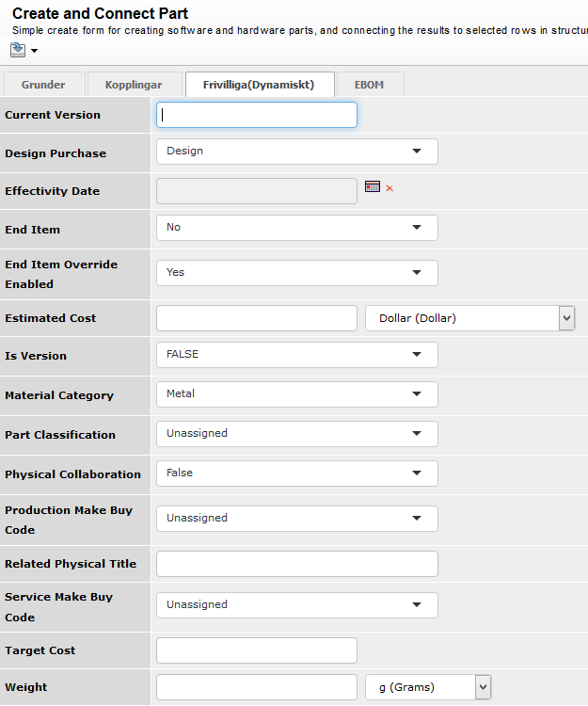588x706 pixels.
Task: Clear the Effectivity Date with red X
Action: [389, 188]
